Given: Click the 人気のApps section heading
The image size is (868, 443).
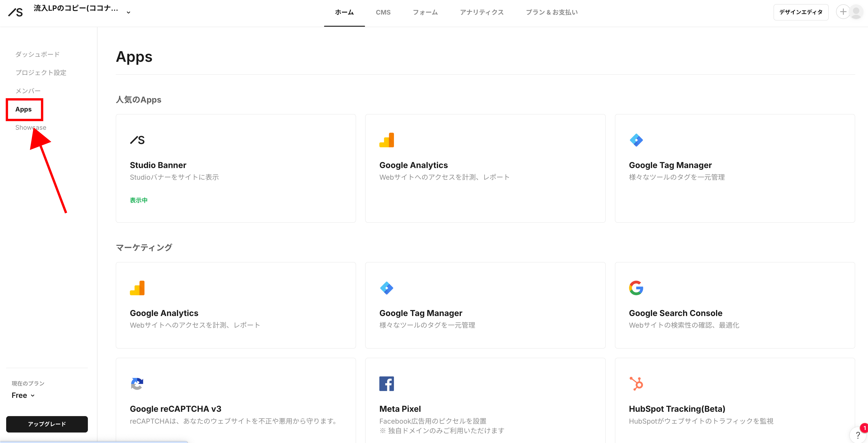Looking at the screenshot, I should [139, 100].
